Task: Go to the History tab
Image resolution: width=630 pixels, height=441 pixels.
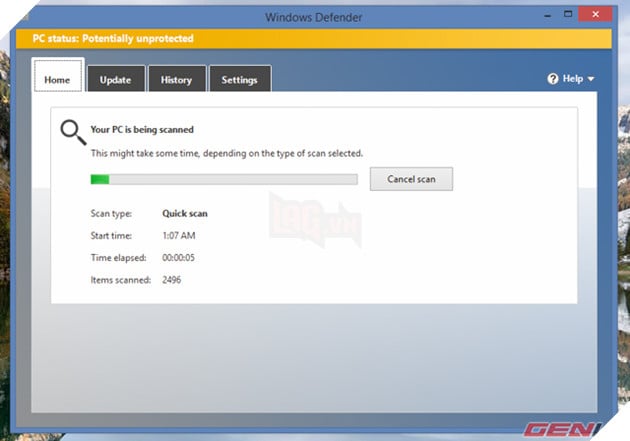Action: 177,80
